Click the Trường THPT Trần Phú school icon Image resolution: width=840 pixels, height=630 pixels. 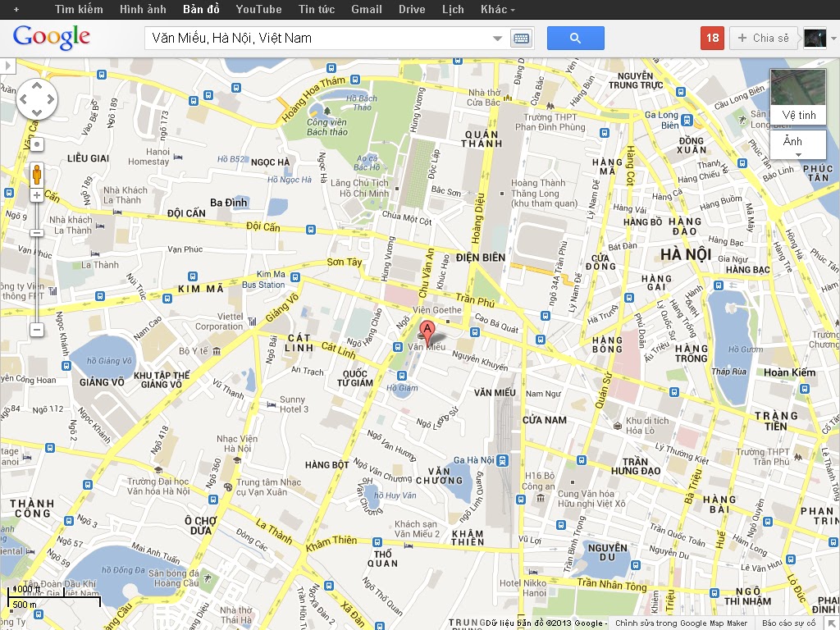798,457
